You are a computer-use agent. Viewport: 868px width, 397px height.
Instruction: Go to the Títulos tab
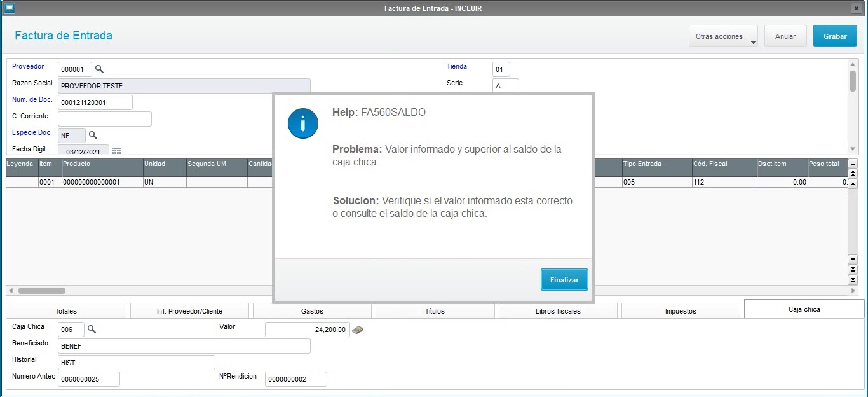click(x=435, y=311)
